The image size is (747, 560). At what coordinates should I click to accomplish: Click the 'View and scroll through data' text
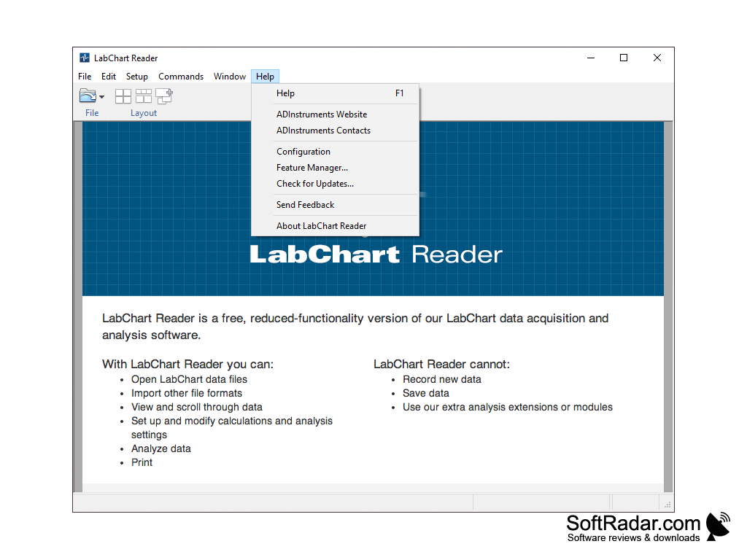pyautogui.click(x=197, y=407)
